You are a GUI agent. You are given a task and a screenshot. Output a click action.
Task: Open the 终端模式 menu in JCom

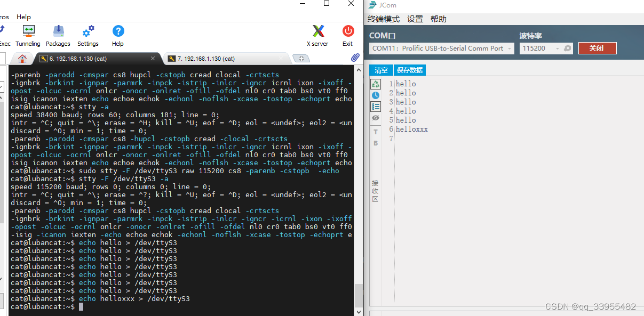point(384,19)
